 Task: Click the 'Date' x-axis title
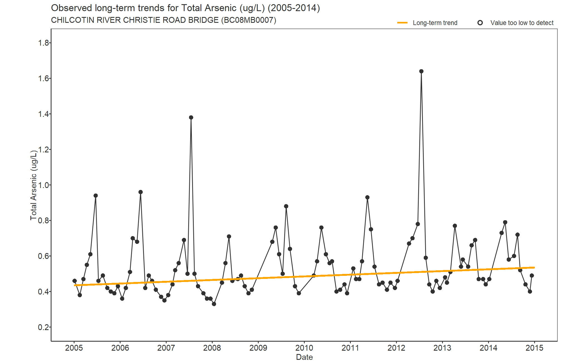tap(304, 357)
